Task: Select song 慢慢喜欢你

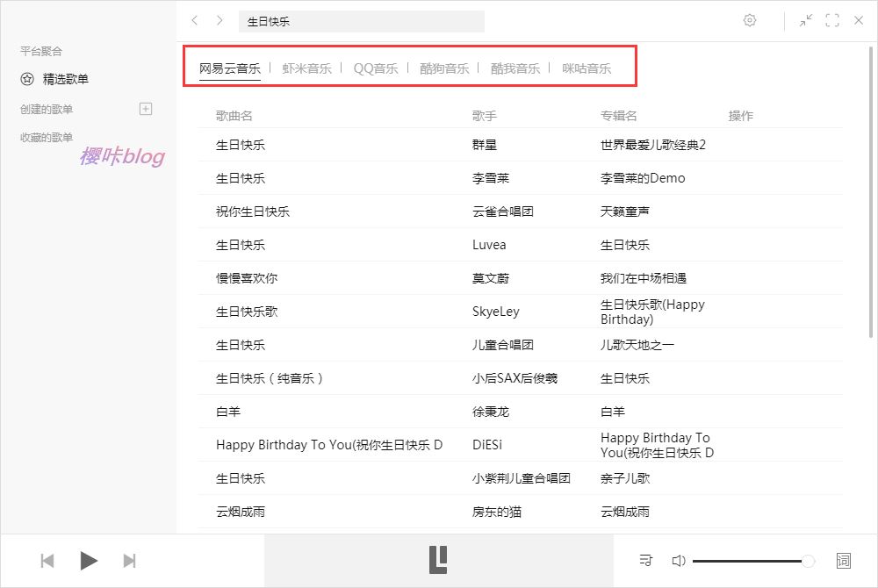Action: point(247,278)
